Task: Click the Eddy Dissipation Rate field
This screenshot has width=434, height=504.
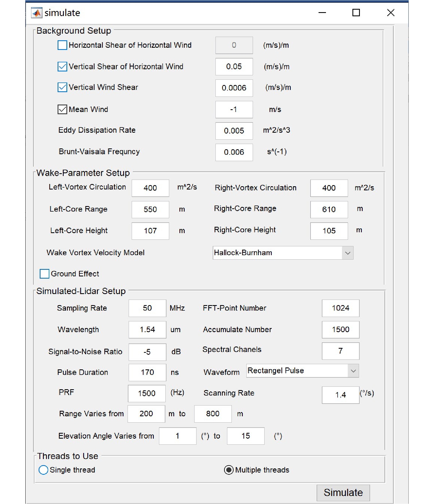Action: click(234, 131)
